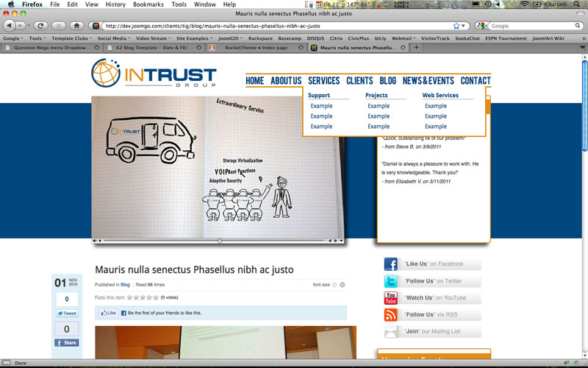588x368 pixels.
Task: Click the volume icon in the menu bar
Action: [x=498, y=4]
